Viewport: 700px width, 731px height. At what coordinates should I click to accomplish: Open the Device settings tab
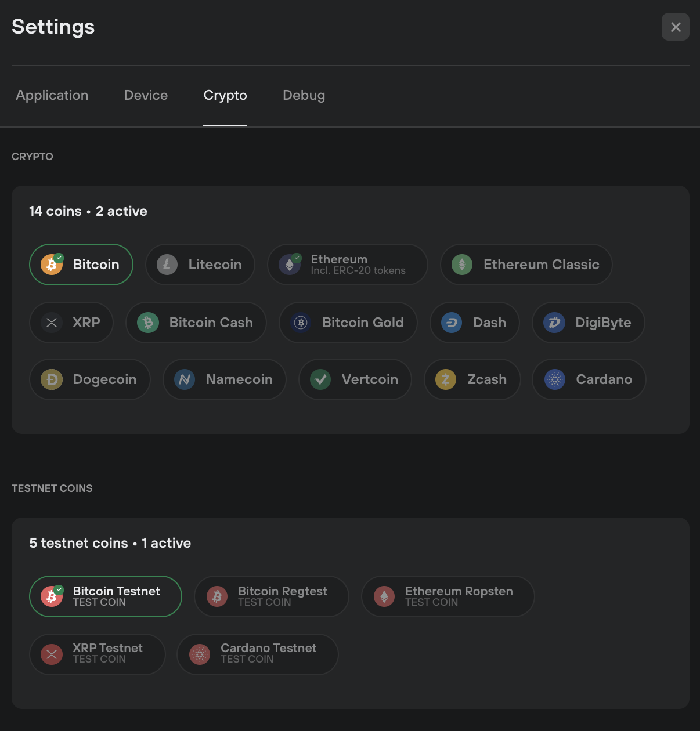point(146,95)
